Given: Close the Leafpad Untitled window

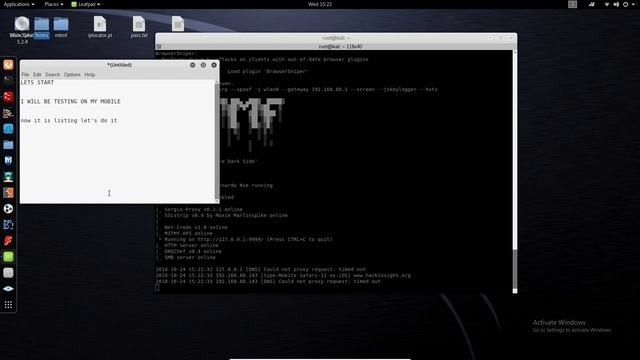Looking at the screenshot, I should point(214,65).
